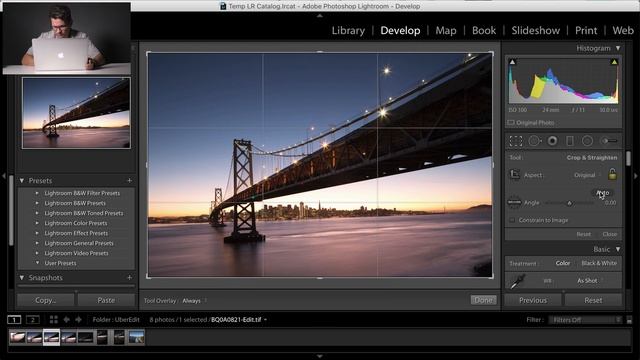Toggle shadow clipping indicator in histogram
This screenshot has width=640, height=360.
(513, 62)
